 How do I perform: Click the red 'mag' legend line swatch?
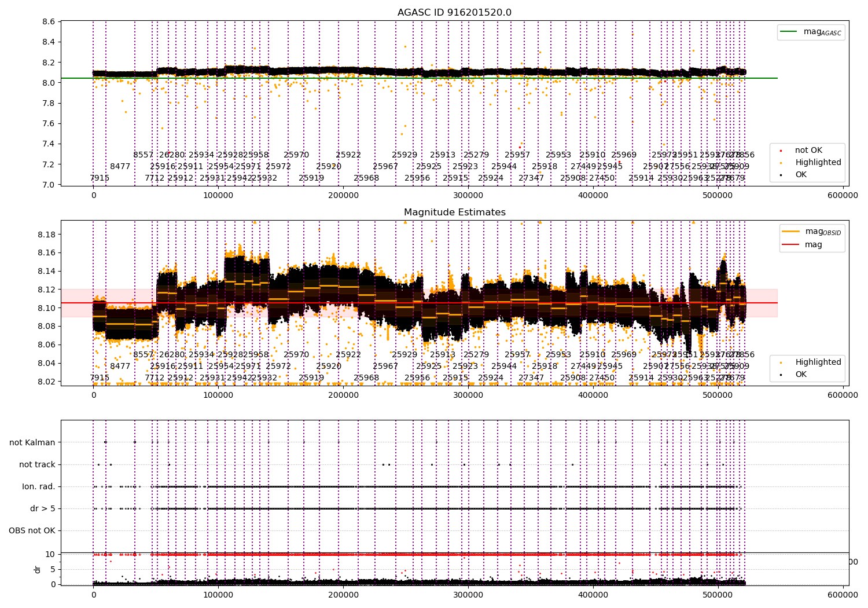click(790, 244)
